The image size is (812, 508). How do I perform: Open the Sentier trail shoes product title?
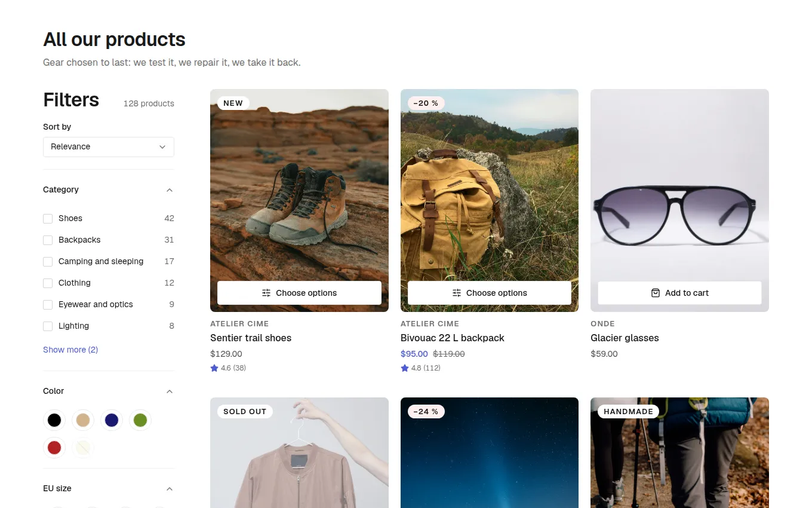point(251,338)
